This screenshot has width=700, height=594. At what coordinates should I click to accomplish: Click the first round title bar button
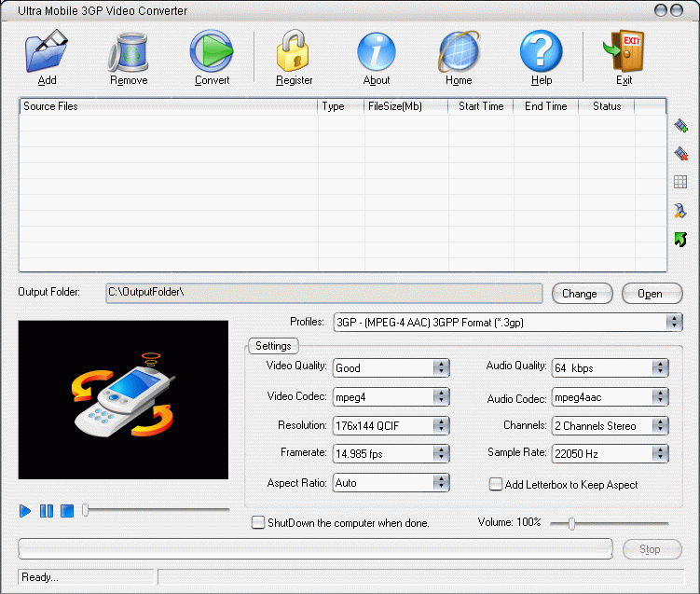click(x=661, y=10)
